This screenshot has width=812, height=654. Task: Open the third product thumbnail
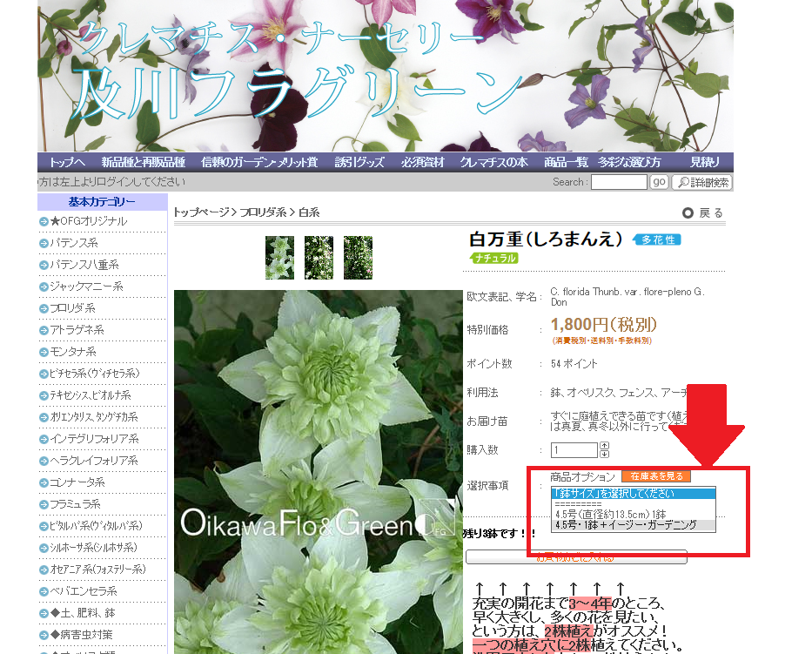point(358,258)
